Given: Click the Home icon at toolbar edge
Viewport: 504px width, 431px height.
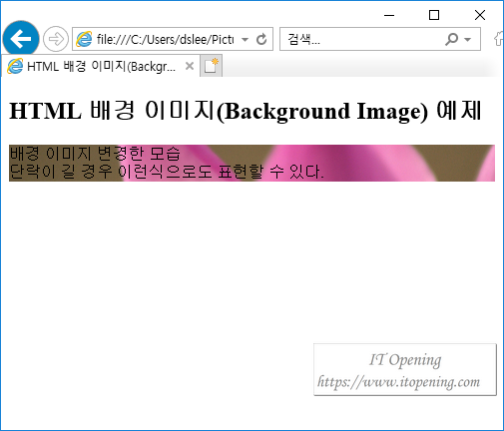Looking at the screenshot, I should click(499, 39).
